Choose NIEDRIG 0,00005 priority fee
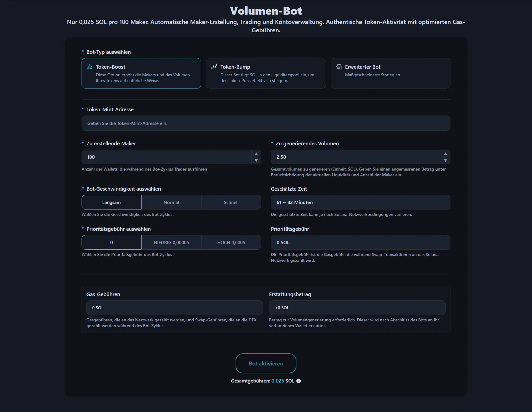Image resolution: width=532 pixels, height=412 pixels. click(171, 243)
